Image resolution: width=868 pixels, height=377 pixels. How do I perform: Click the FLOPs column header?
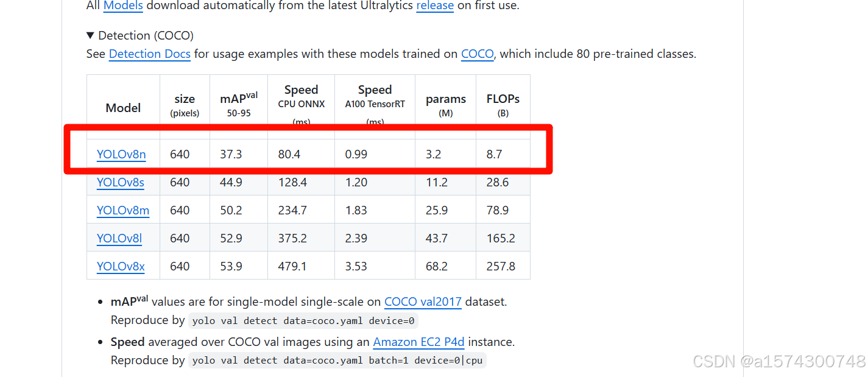[x=503, y=99]
